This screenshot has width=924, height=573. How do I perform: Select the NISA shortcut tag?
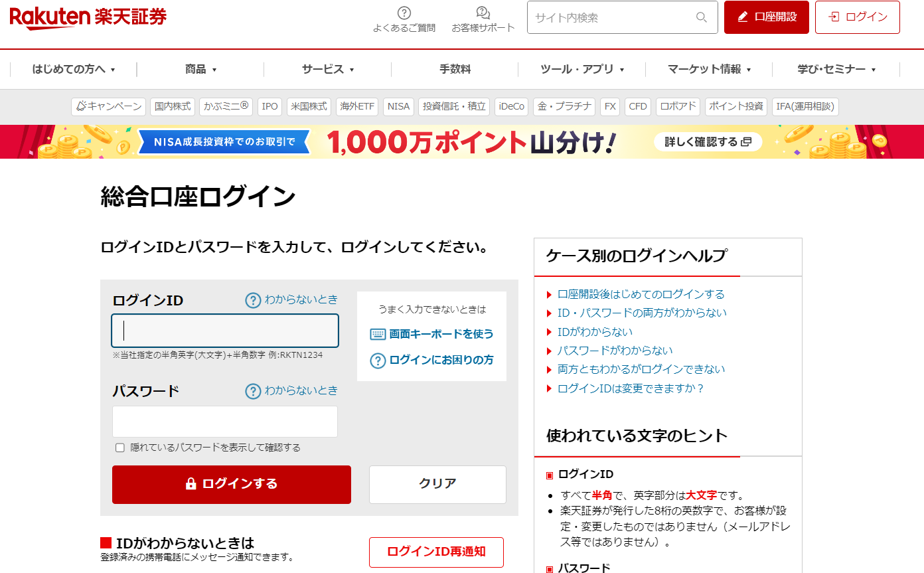pos(398,106)
